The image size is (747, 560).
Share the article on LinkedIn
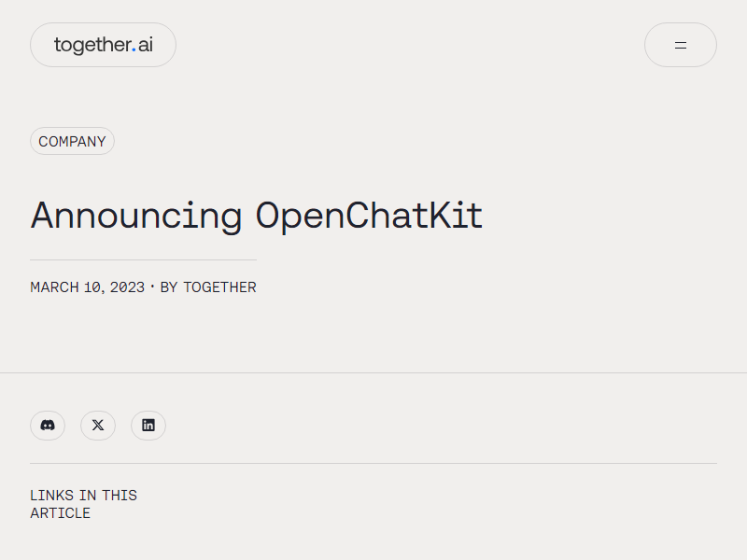click(148, 426)
